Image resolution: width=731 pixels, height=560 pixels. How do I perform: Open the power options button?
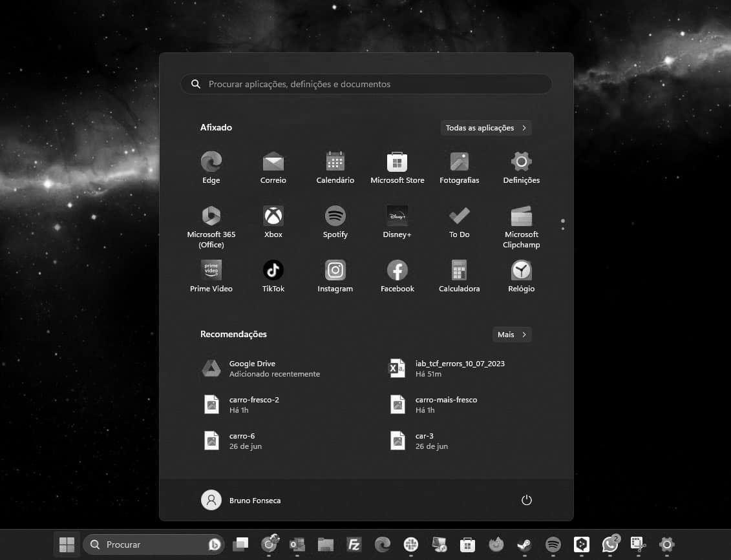(x=526, y=500)
